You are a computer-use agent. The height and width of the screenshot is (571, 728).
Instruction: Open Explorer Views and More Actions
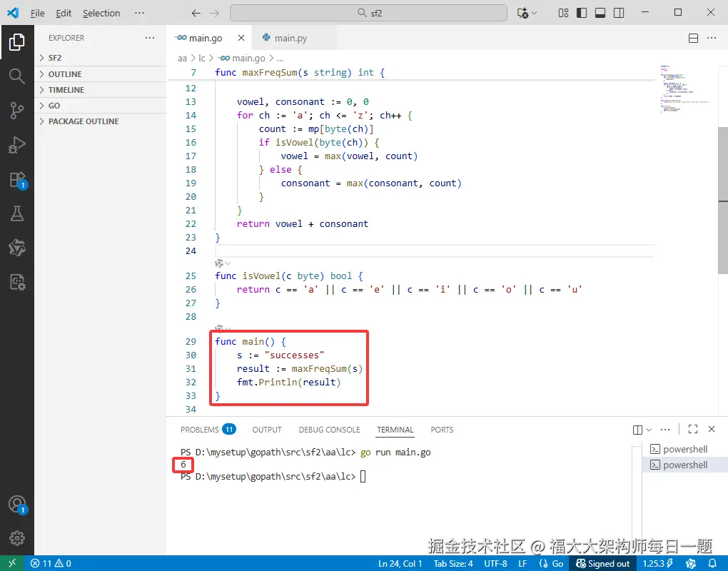[149, 38]
